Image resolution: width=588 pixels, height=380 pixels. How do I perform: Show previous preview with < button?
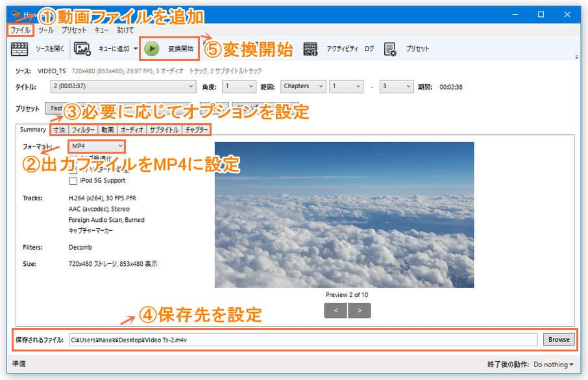(x=336, y=311)
